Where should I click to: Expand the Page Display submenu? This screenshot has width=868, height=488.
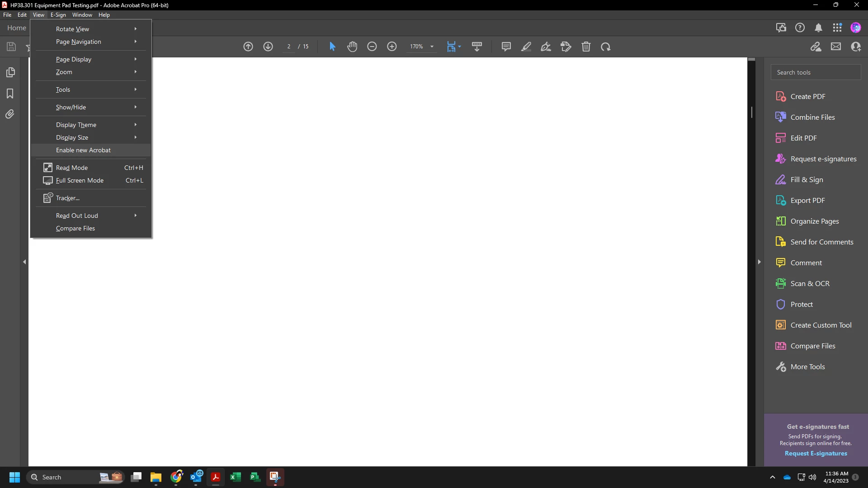[74, 59]
